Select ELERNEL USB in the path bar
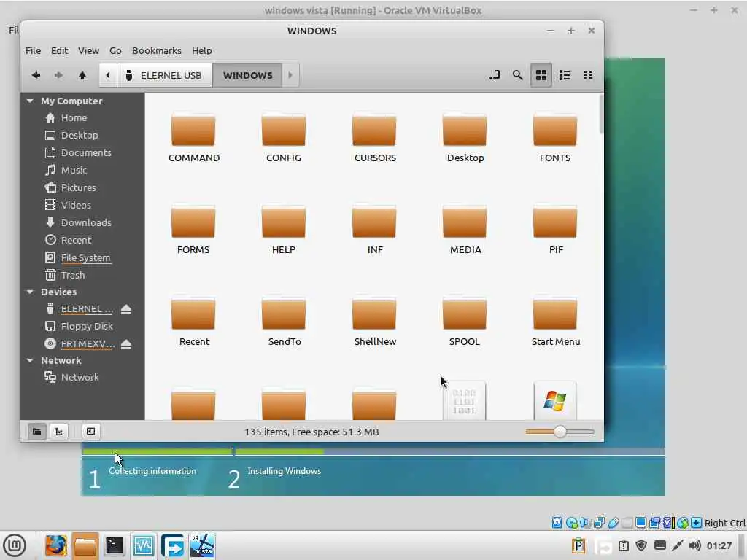747x560 pixels. tap(164, 75)
